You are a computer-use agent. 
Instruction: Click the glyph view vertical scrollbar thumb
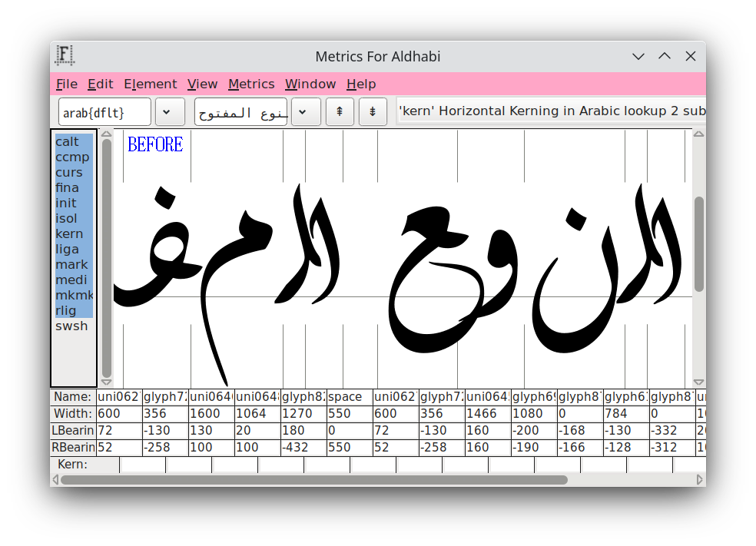(x=698, y=244)
